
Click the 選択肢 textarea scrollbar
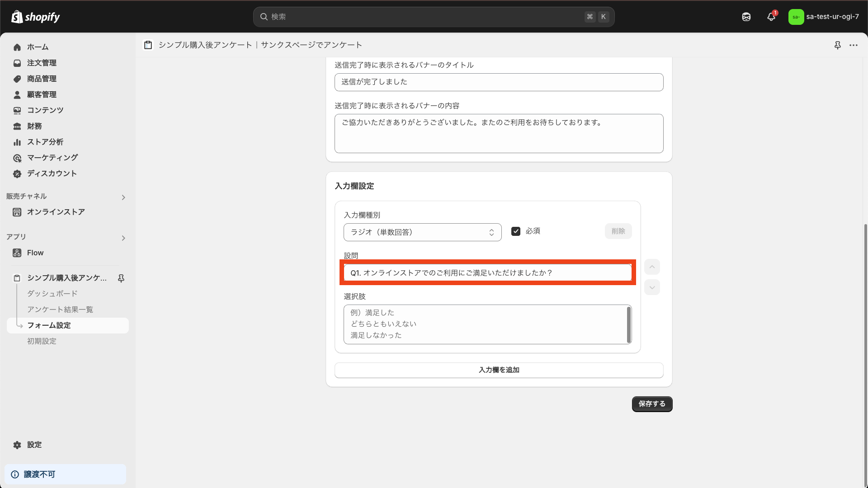[628, 324]
